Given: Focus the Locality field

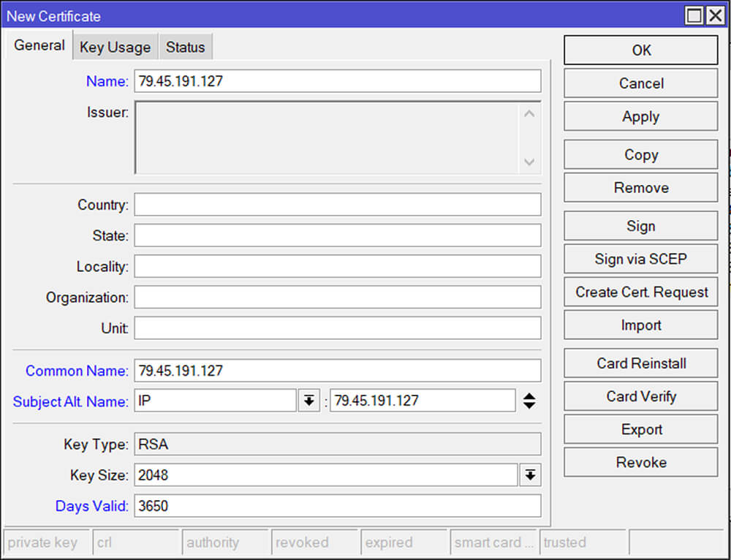Looking at the screenshot, I should click(x=338, y=266).
